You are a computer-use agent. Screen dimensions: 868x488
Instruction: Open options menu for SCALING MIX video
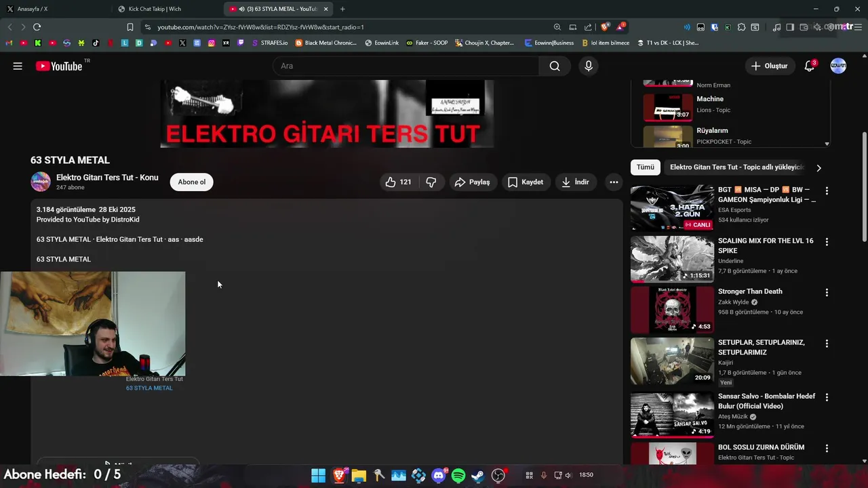tap(827, 241)
